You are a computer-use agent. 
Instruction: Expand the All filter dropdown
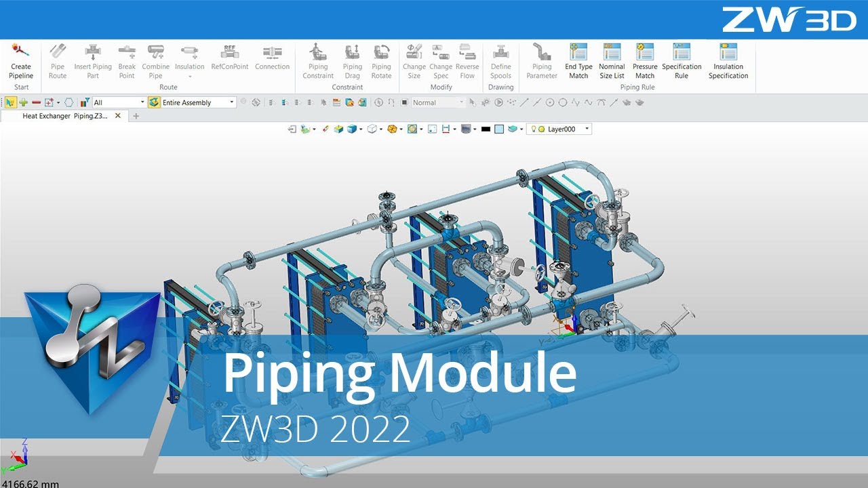pos(142,102)
